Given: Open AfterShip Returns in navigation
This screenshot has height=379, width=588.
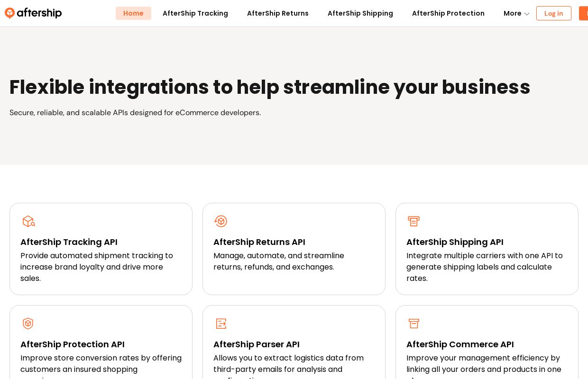Looking at the screenshot, I should [x=278, y=13].
